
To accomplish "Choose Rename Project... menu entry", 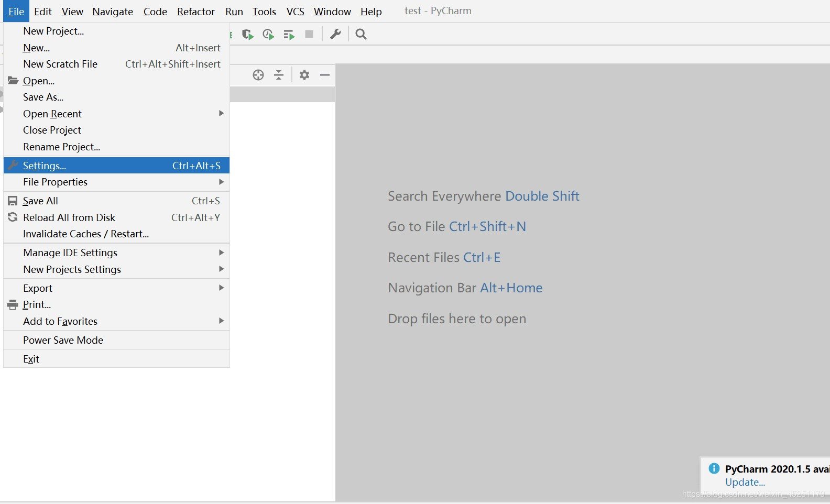I will [116, 147].
